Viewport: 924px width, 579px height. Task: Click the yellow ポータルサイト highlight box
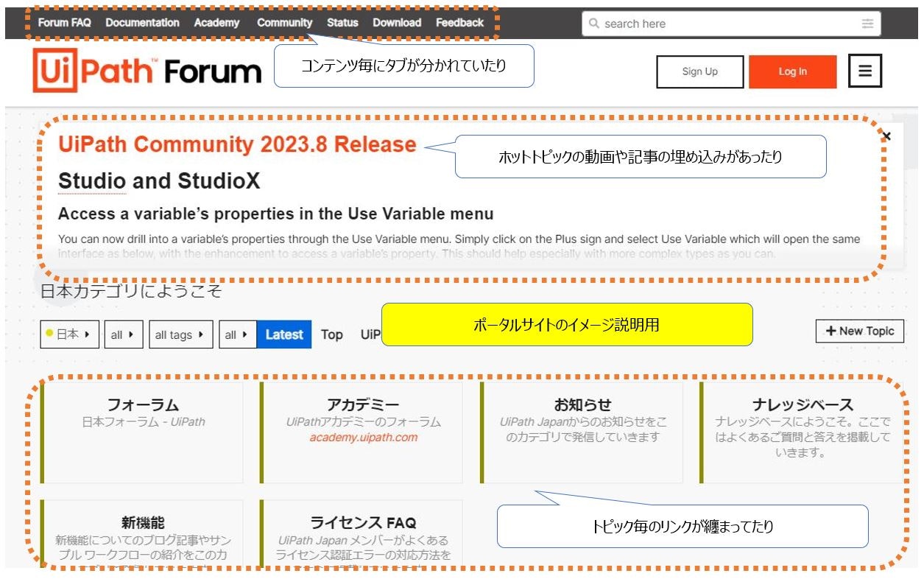(x=567, y=324)
